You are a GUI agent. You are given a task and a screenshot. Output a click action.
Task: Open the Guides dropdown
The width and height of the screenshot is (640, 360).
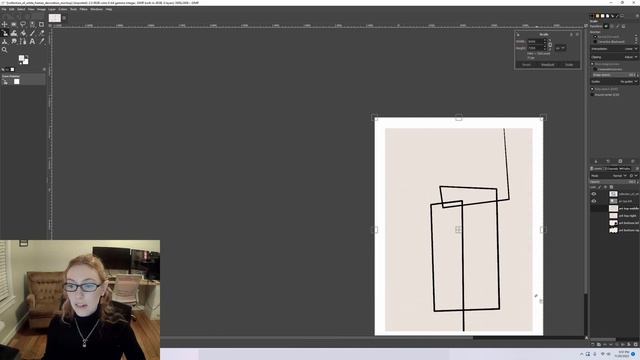[614, 82]
